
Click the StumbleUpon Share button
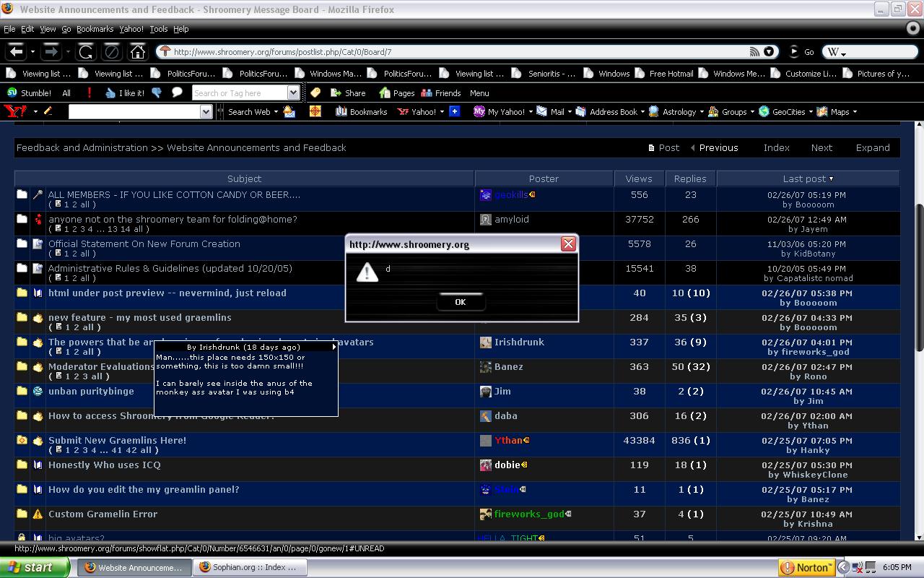click(x=348, y=93)
